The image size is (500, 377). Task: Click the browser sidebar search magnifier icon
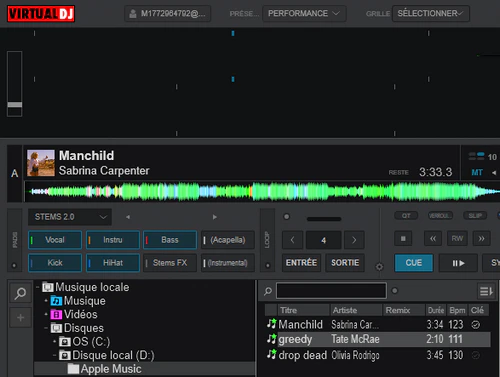[20, 293]
